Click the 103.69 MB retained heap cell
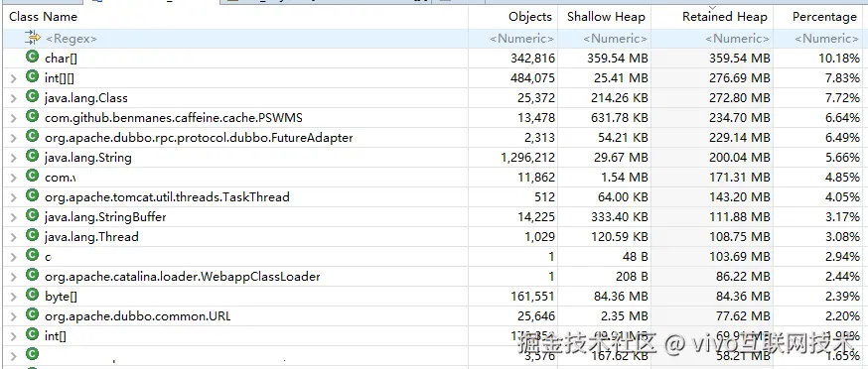This screenshot has width=868, height=369. [740, 257]
